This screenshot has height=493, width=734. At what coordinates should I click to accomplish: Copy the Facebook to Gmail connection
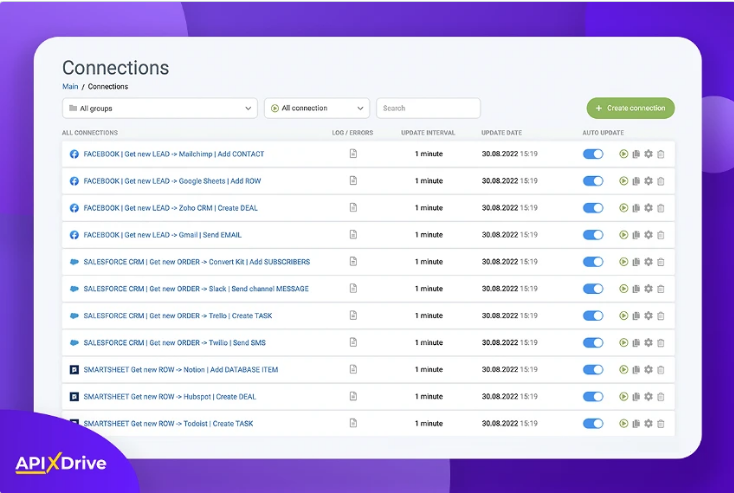pyautogui.click(x=636, y=235)
